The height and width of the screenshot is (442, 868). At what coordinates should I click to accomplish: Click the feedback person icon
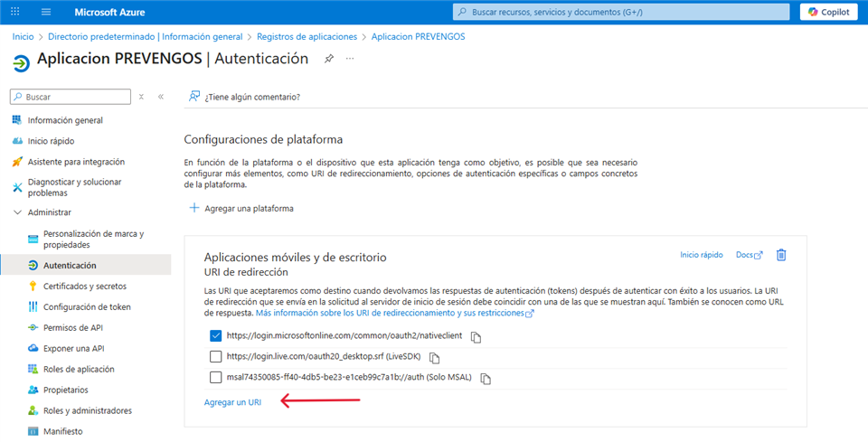click(x=193, y=96)
